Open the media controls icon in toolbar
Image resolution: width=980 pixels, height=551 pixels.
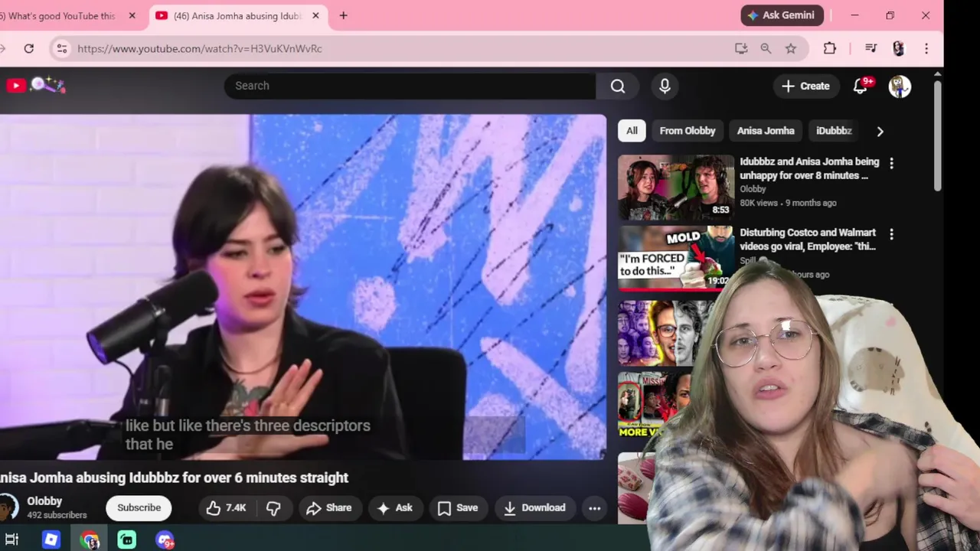871,48
